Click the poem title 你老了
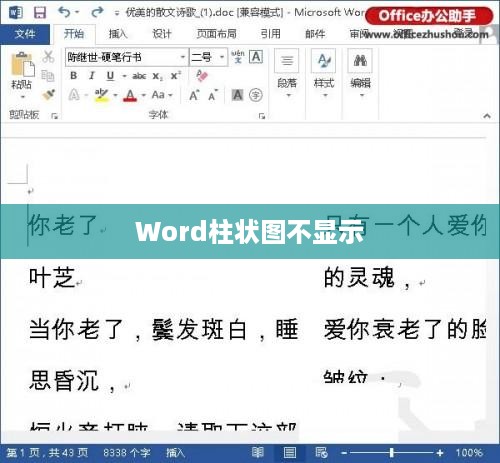Screen dimensions: 500x463 pyautogui.click(x=62, y=225)
